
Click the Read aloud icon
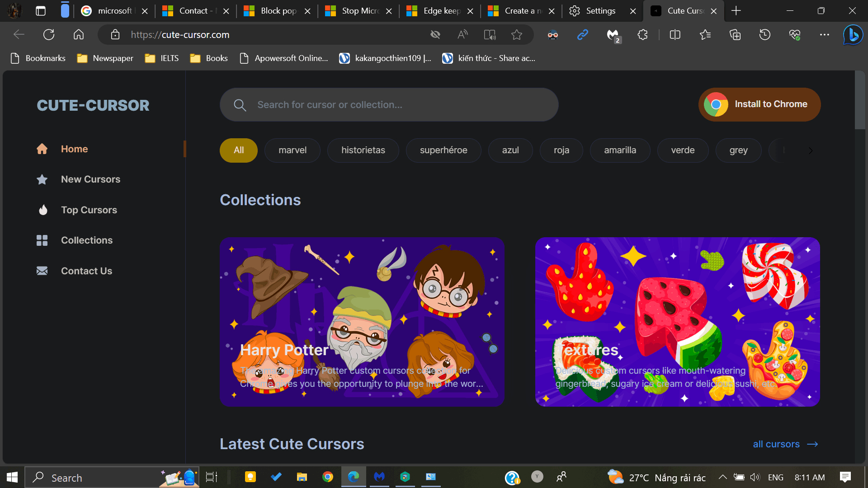click(x=462, y=35)
